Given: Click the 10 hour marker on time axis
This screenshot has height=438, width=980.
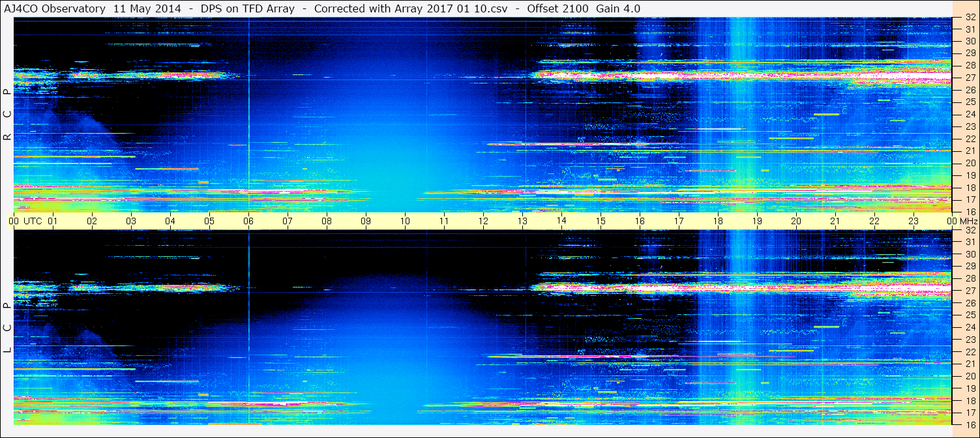Looking at the screenshot, I should [405, 221].
